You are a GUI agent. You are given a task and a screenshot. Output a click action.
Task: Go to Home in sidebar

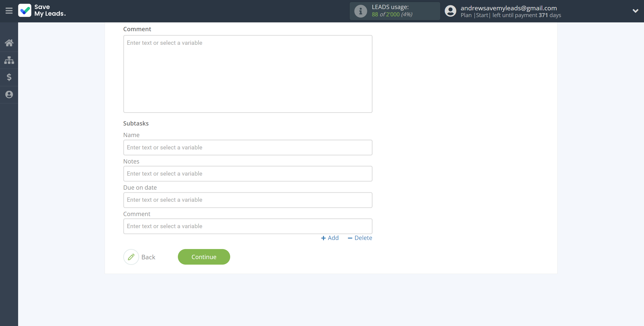pos(9,43)
